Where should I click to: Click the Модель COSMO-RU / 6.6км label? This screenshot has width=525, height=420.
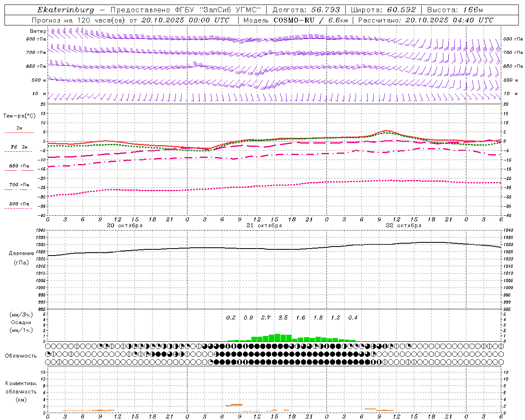[296, 20]
